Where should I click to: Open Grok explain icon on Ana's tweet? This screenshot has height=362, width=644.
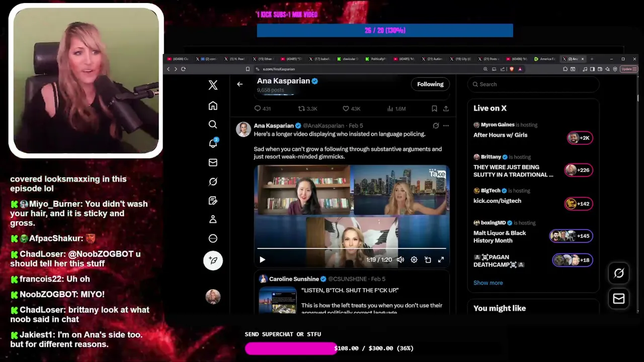click(x=436, y=126)
